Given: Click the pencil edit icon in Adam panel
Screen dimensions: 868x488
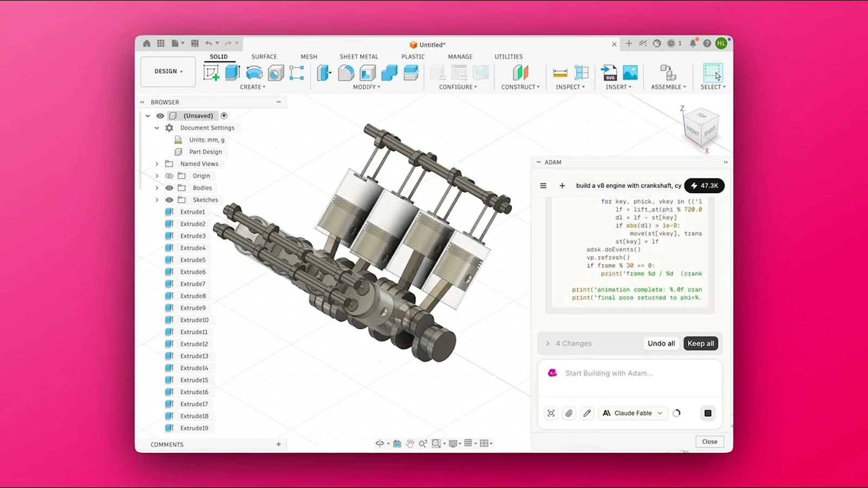Looking at the screenshot, I should click(587, 413).
